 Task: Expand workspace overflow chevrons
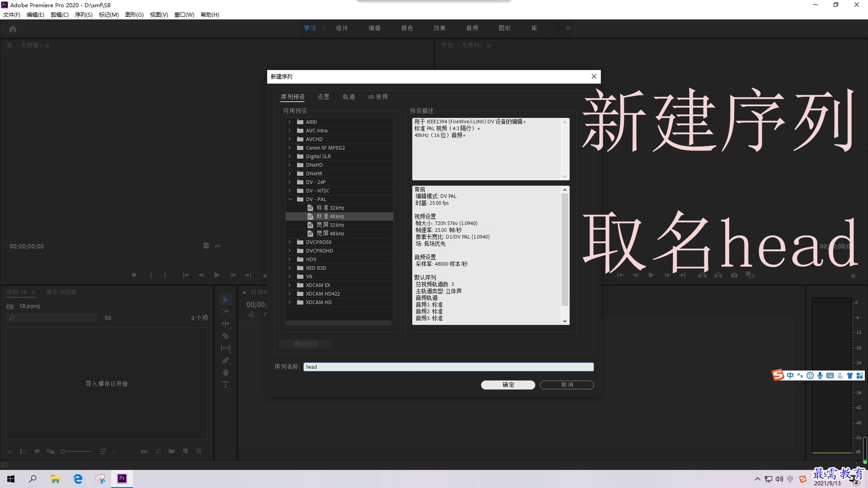click(x=568, y=28)
